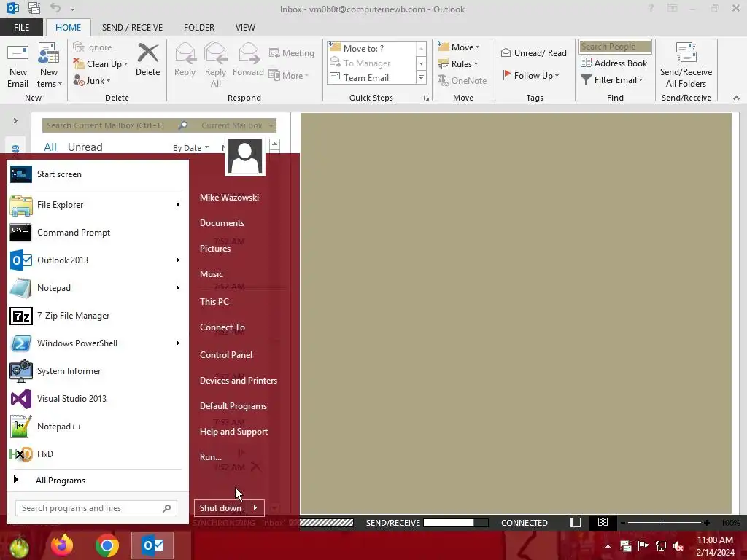747x560 pixels.
Task: Show Unread messages filter
Action: click(x=85, y=147)
